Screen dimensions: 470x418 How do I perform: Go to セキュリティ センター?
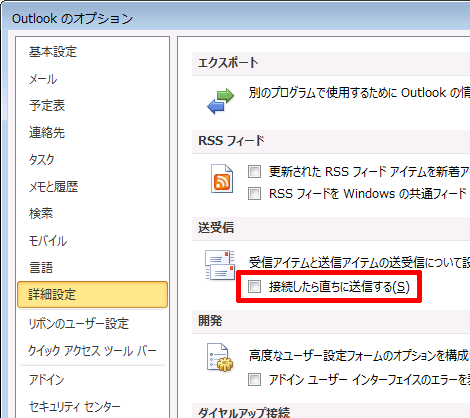tap(92, 406)
